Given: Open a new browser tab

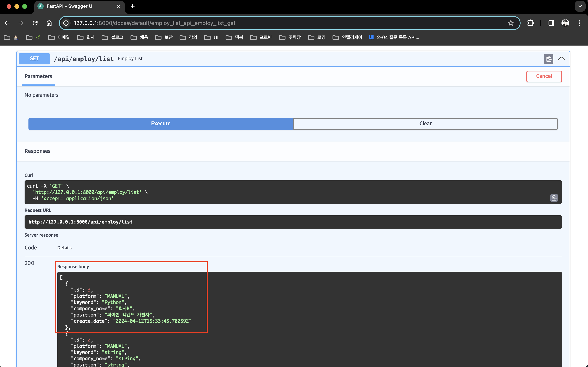Looking at the screenshot, I should tap(132, 6).
